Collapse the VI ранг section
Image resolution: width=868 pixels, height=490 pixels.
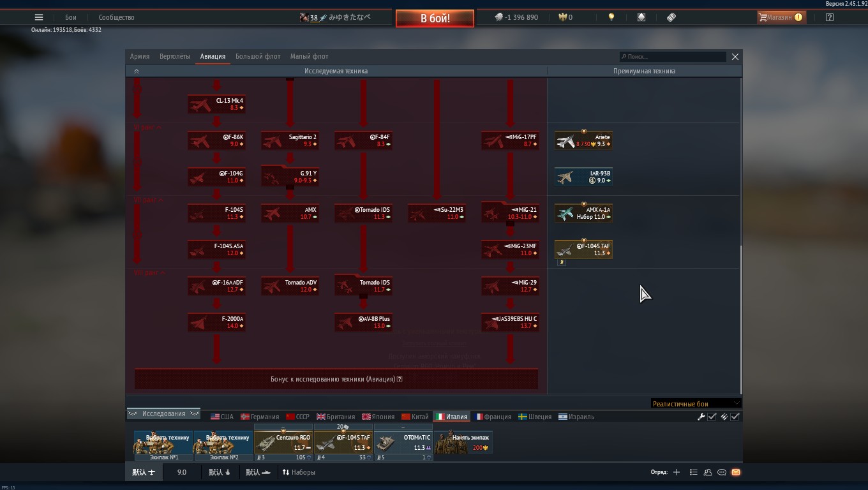[x=147, y=128]
